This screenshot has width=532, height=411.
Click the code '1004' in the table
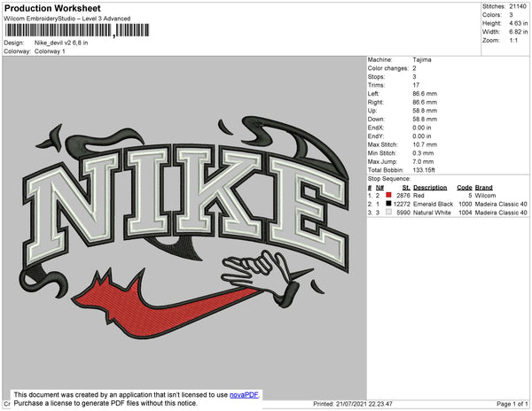tap(465, 213)
